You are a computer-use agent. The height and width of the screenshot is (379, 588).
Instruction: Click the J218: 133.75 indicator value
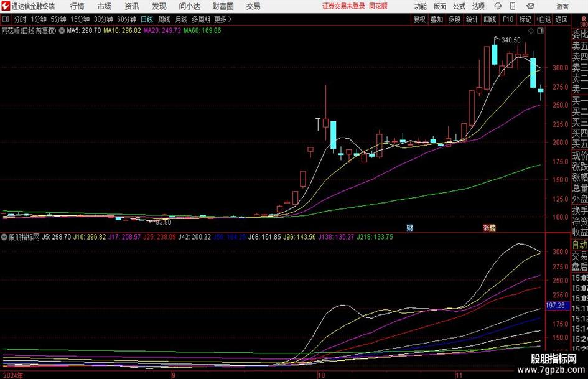click(x=375, y=236)
